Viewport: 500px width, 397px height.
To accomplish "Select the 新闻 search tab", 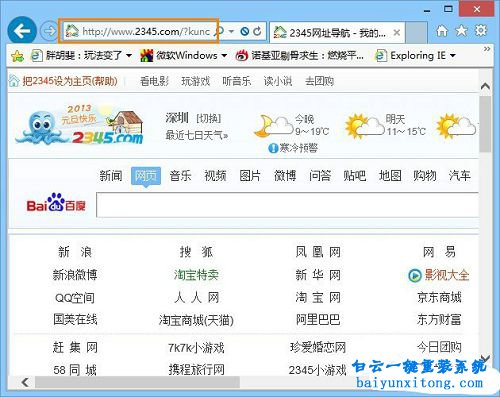I will click(111, 176).
